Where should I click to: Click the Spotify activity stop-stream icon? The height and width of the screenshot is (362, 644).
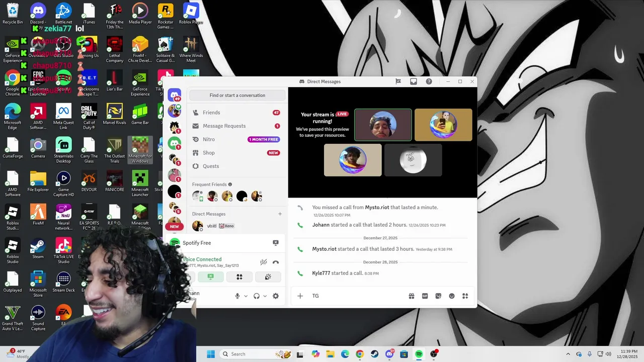[x=276, y=243]
